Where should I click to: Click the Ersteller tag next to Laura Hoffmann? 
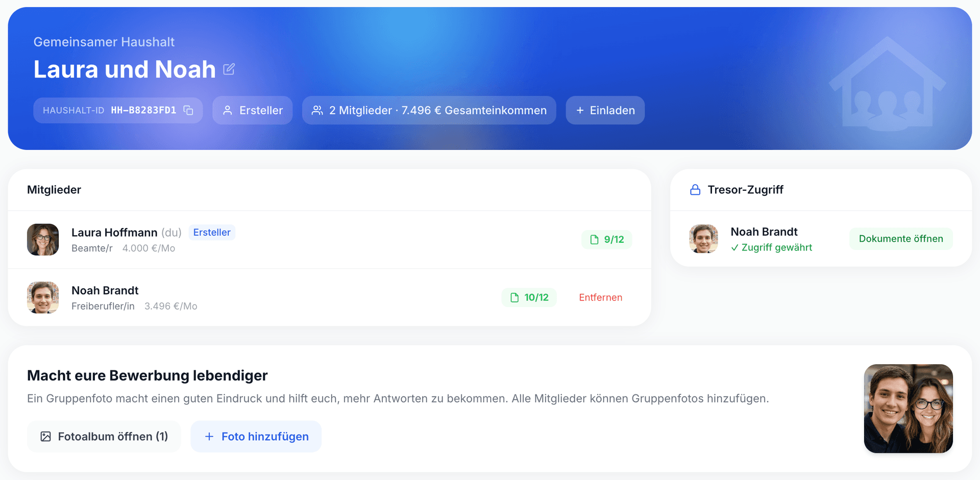pyautogui.click(x=212, y=232)
